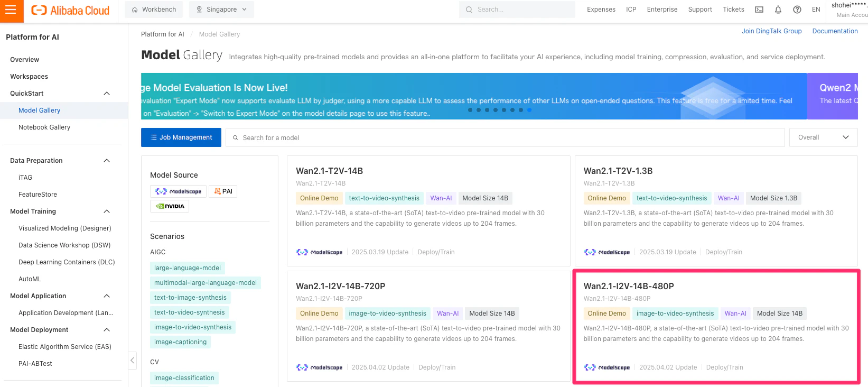Collapse the Data Preparation section
The height and width of the screenshot is (387, 868).
coord(107,161)
